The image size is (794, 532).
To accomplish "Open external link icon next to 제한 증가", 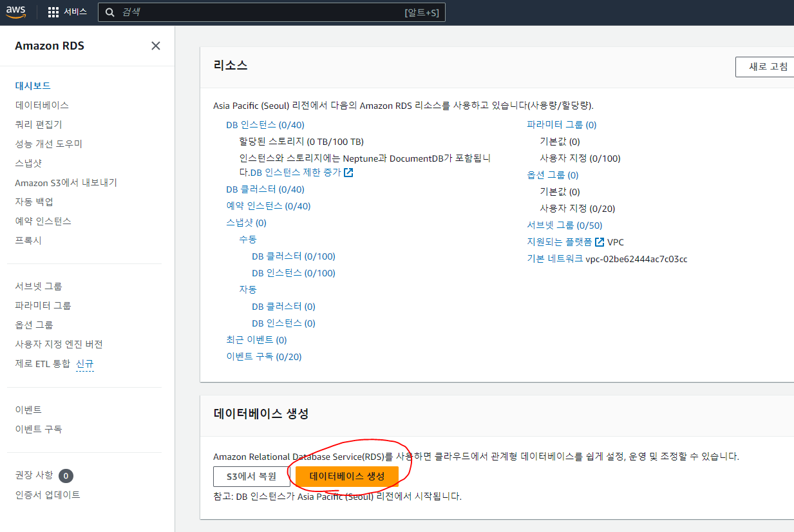I will tap(348, 173).
